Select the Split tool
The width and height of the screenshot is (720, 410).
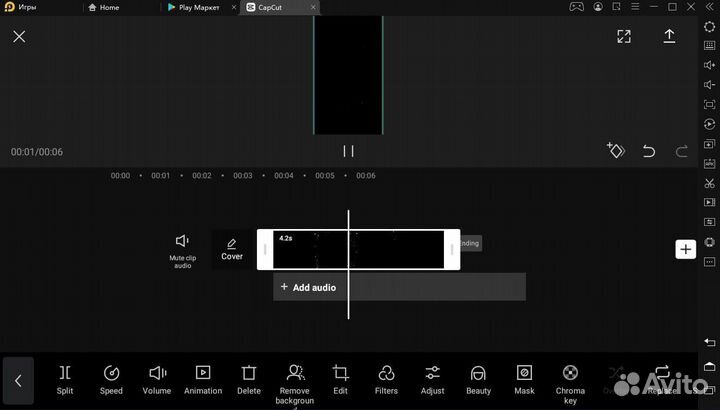point(65,379)
